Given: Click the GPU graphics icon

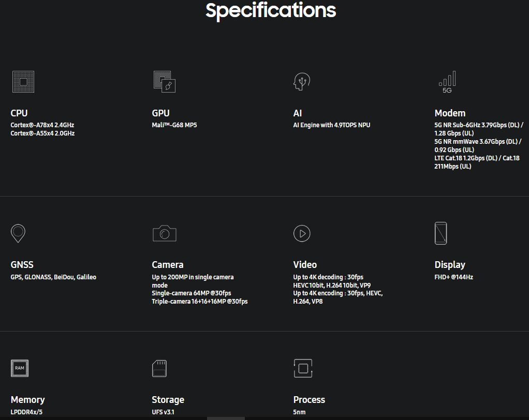Looking at the screenshot, I should (165, 82).
